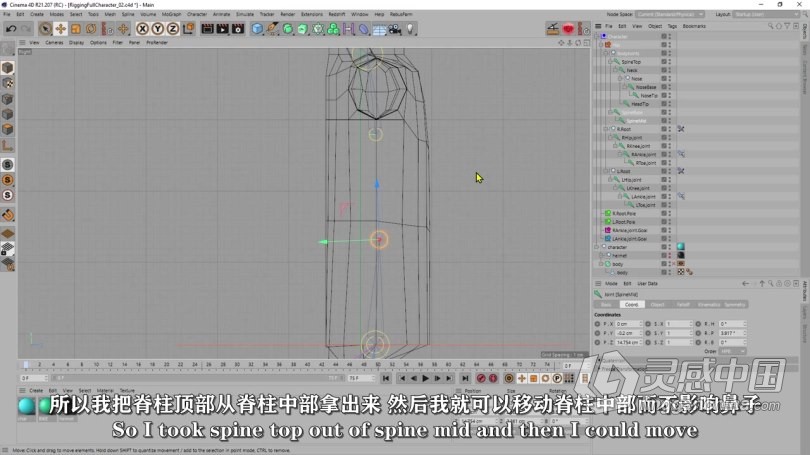
Task: Click the Camera object icon
Action: point(395,29)
